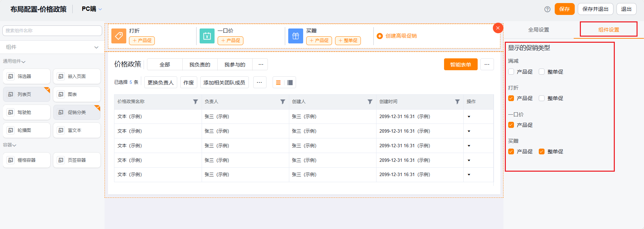Click filter icon on 创建时间 column
This screenshot has height=229, width=644.
[457, 102]
